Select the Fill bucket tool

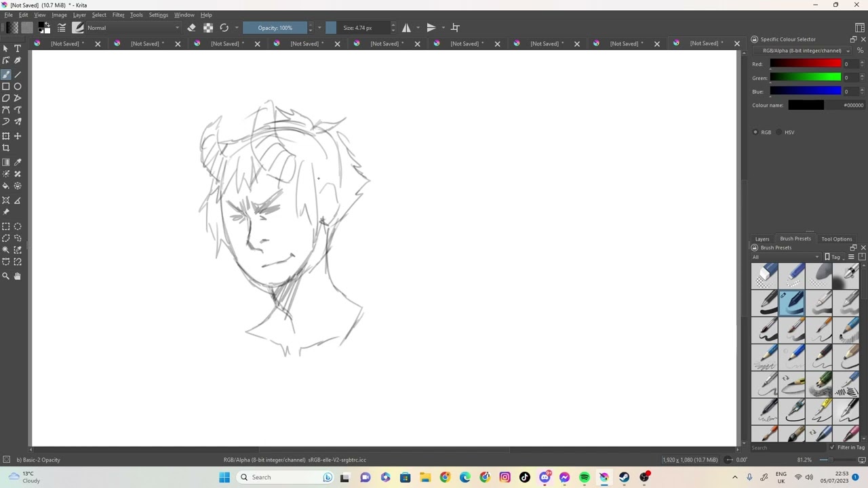tap(6, 186)
